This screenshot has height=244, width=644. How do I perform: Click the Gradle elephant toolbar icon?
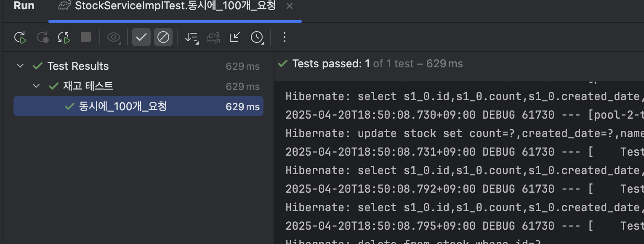(213, 37)
